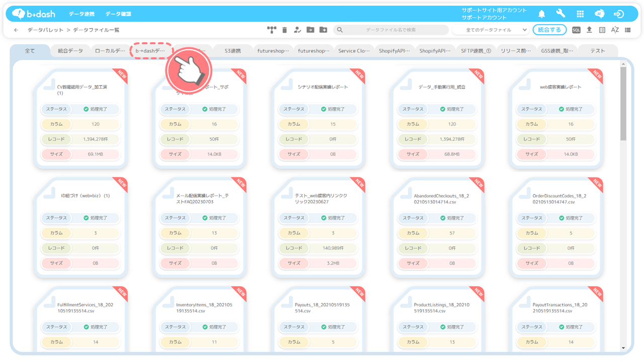The image size is (644, 362).
Task: Open the データ確認 menu
Action: coord(118,14)
